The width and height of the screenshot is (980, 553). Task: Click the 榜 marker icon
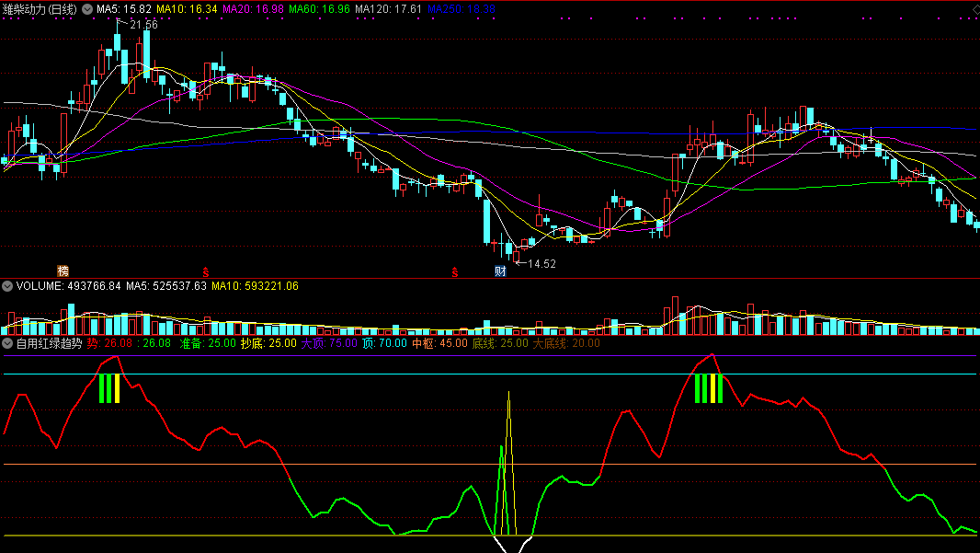pos(63,271)
